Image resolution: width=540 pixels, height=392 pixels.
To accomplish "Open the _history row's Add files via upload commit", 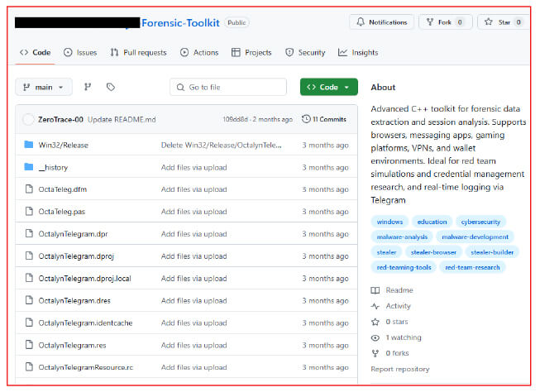I will point(194,167).
